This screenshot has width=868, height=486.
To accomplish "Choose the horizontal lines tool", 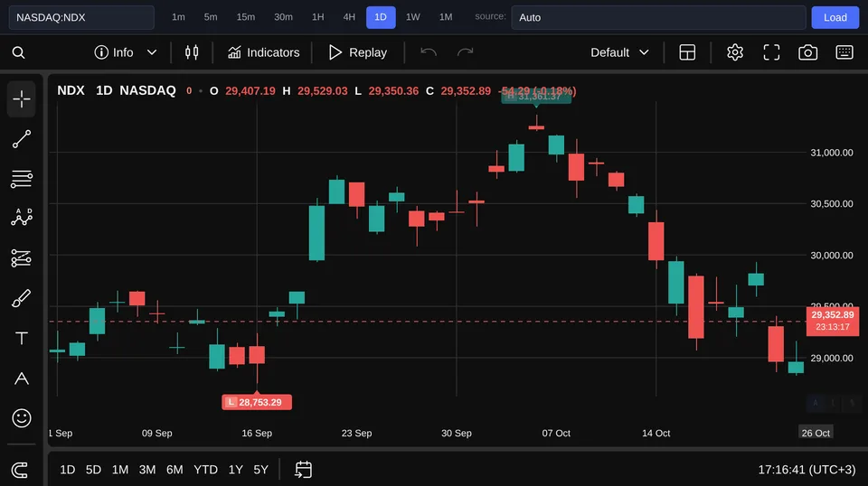I will pyautogui.click(x=22, y=179).
